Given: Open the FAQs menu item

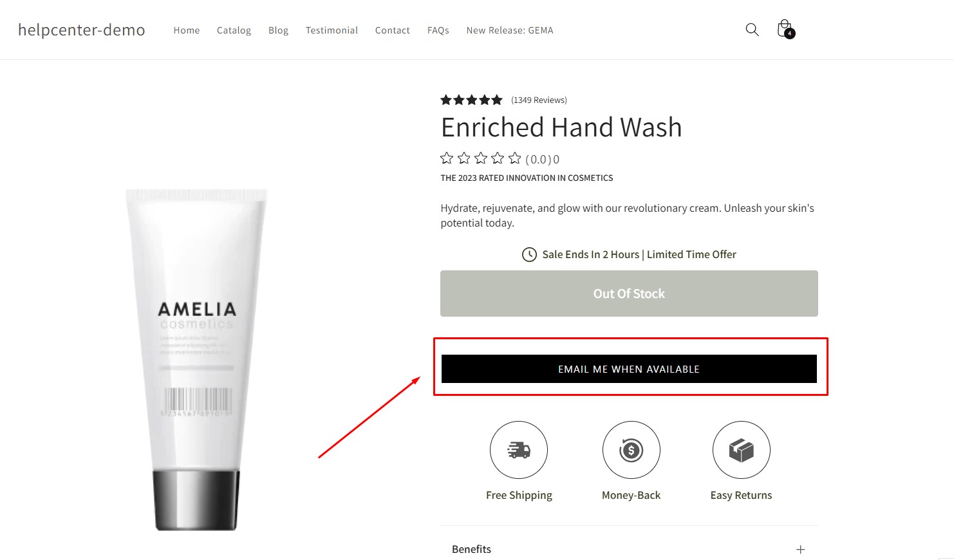Looking at the screenshot, I should tap(438, 30).
